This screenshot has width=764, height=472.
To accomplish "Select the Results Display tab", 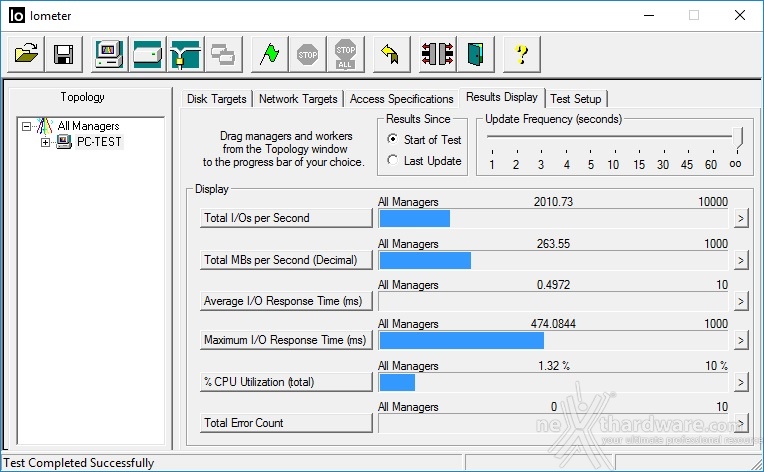I will [502, 97].
